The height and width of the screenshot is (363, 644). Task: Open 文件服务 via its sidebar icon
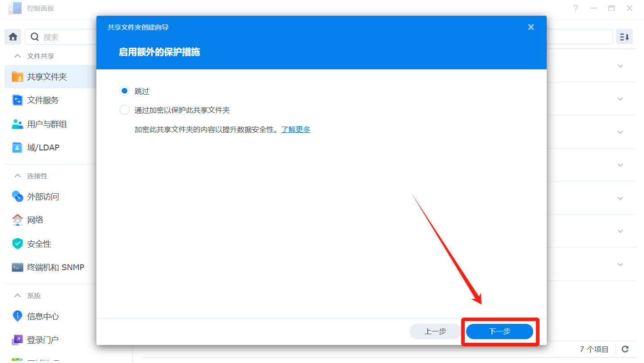(17, 100)
